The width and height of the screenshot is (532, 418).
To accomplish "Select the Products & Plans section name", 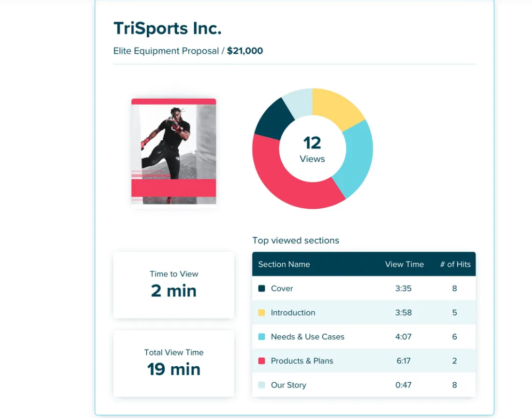I will 302,361.
